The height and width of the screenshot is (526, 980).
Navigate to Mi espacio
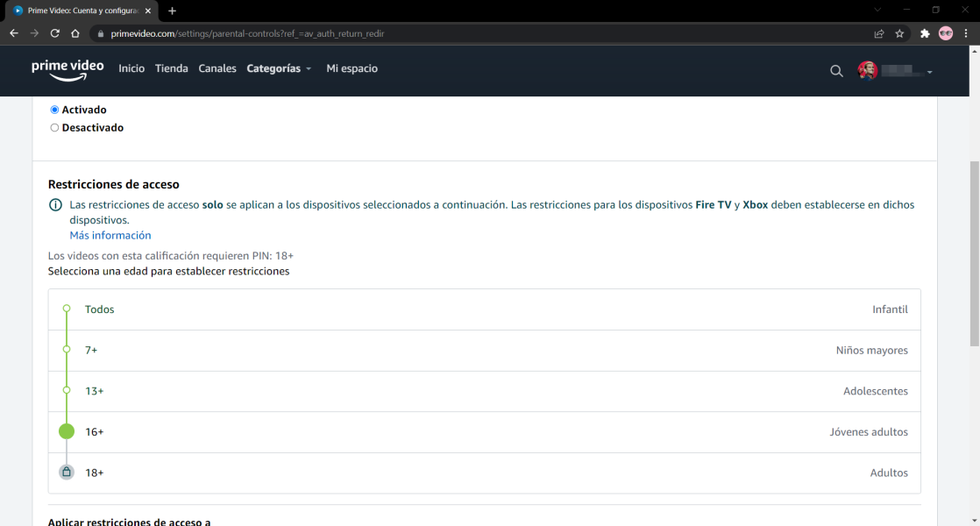[x=352, y=68]
